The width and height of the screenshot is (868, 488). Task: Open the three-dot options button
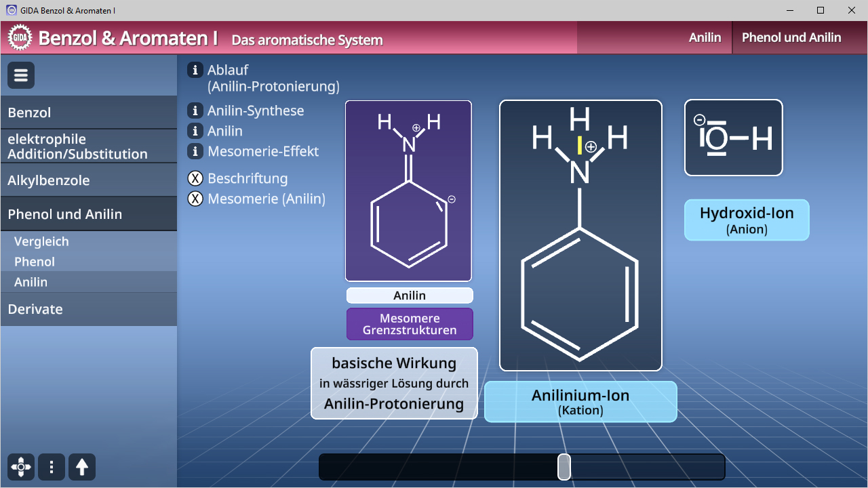click(52, 467)
